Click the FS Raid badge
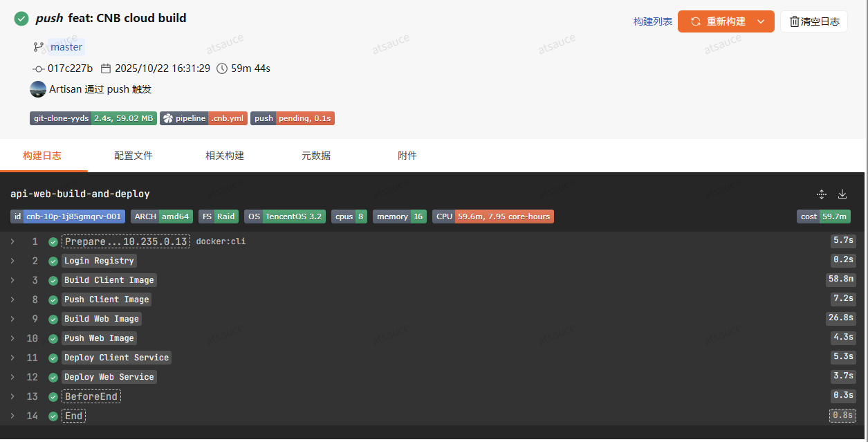 tap(219, 217)
